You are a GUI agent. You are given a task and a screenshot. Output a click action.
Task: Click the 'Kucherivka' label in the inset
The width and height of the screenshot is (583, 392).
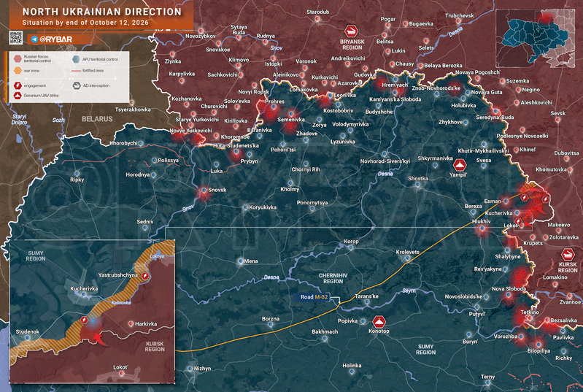tap(84, 288)
